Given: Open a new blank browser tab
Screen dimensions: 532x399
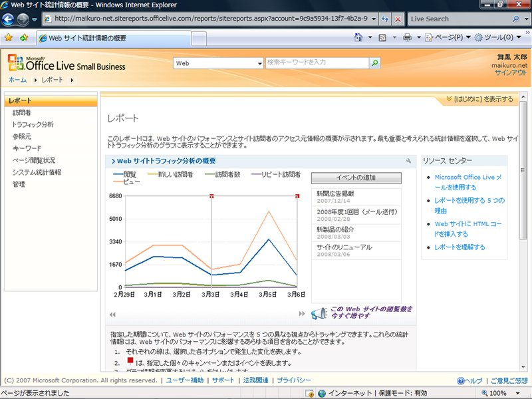Looking at the screenshot, I should [x=199, y=39].
